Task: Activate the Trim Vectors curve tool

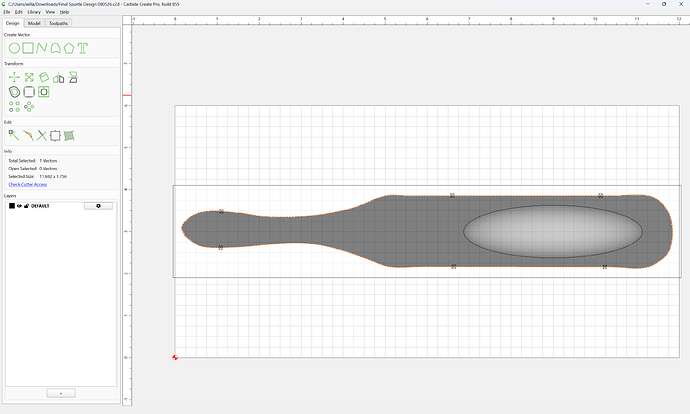Action: click(x=28, y=135)
